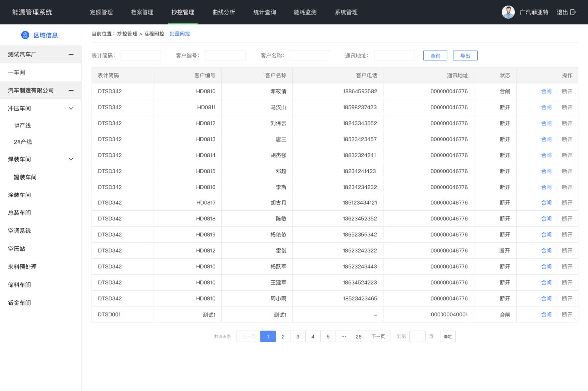Select current page 1 button
The width and height of the screenshot is (588, 391).
(x=268, y=336)
